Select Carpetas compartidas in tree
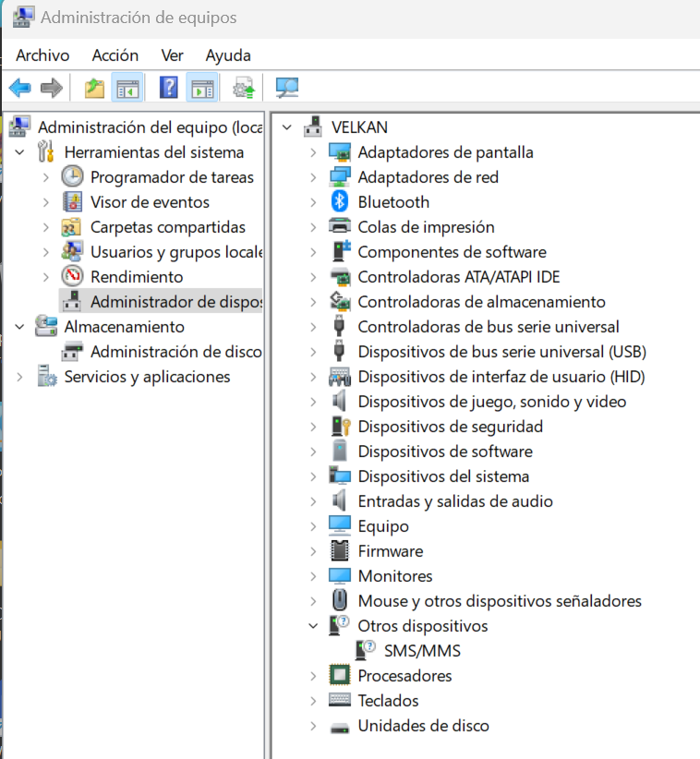The image size is (700, 759). pyautogui.click(x=168, y=227)
